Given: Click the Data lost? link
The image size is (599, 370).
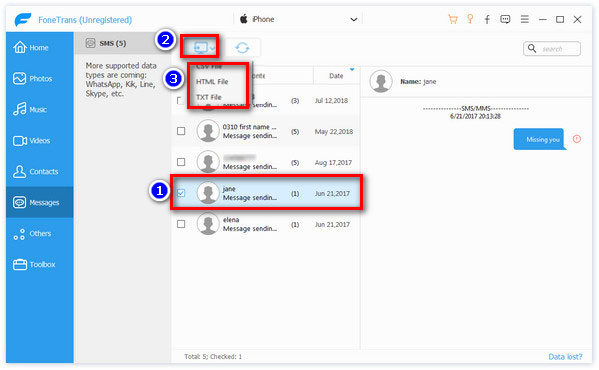Looking at the screenshot, I should pyautogui.click(x=565, y=357).
